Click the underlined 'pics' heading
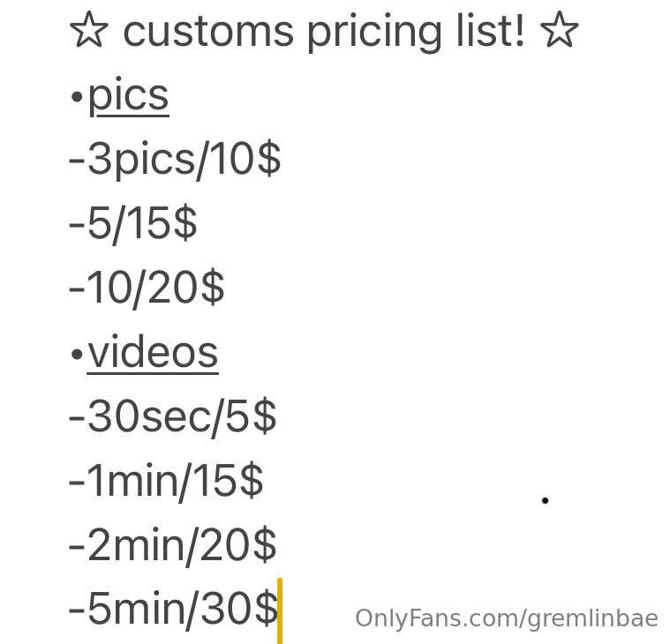 [129, 96]
